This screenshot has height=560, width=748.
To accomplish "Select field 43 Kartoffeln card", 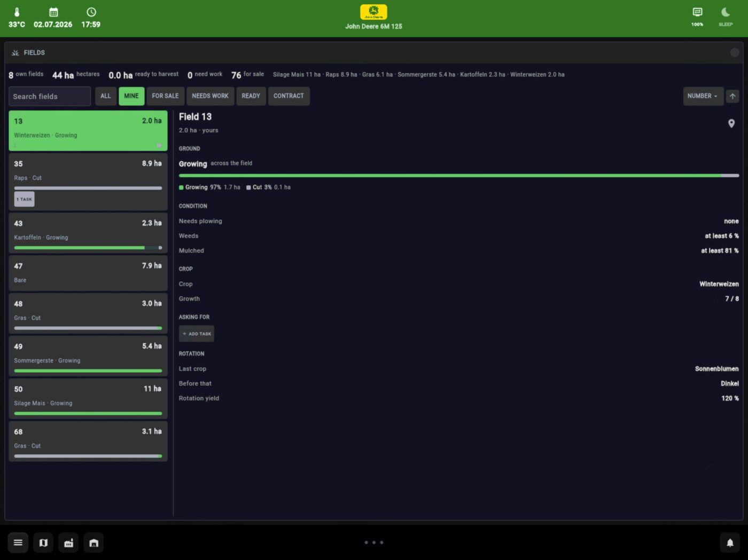I will (88, 233).
